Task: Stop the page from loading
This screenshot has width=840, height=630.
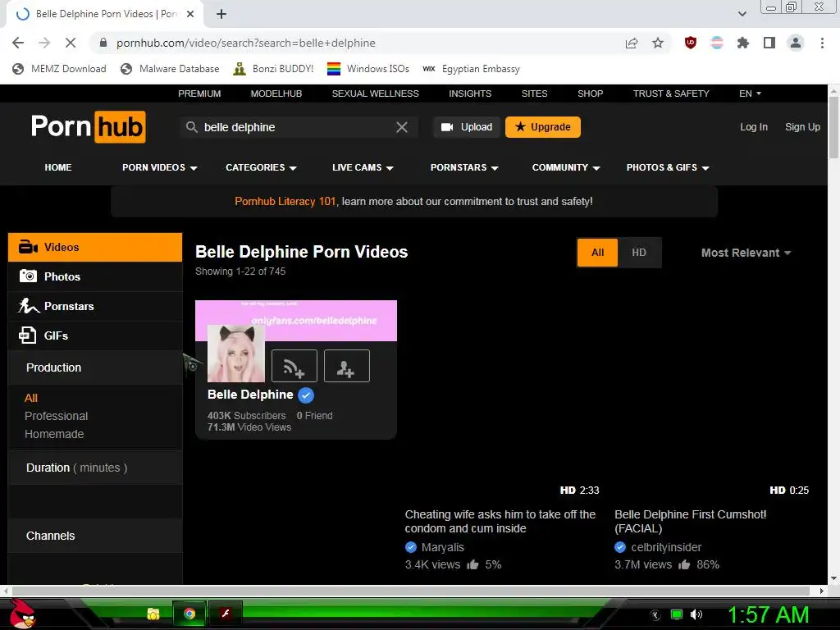Action: point(71,43)
